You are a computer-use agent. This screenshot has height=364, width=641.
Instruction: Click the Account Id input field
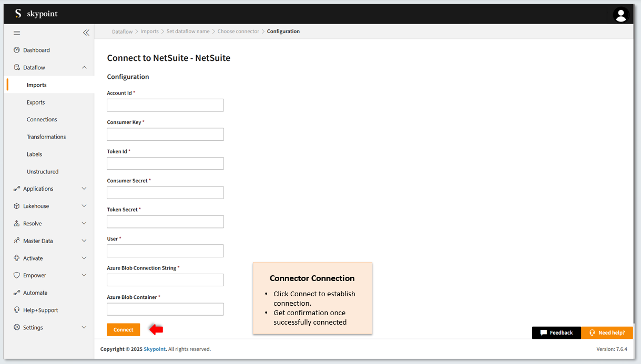[165, 105]
